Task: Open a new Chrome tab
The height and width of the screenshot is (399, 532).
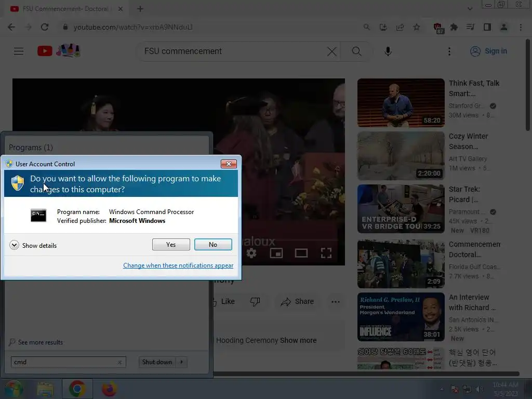Action: pyautogui.click(x=140, y=9)
